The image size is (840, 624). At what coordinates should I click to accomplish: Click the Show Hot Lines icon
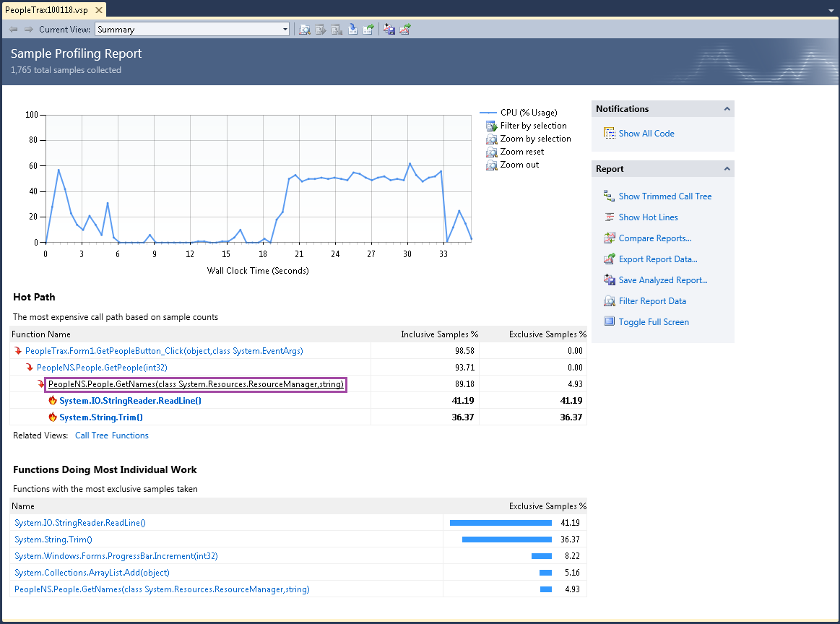(x=609, y=217)
